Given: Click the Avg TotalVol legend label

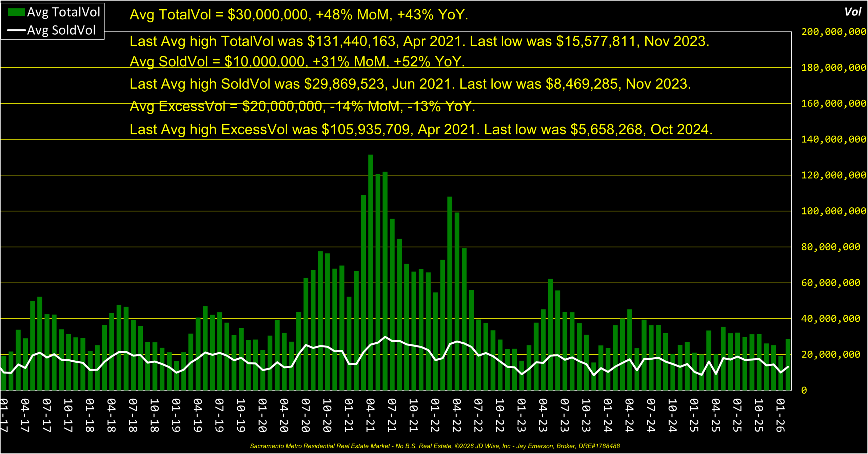Looking at the screenshot, I should (63, 12).
